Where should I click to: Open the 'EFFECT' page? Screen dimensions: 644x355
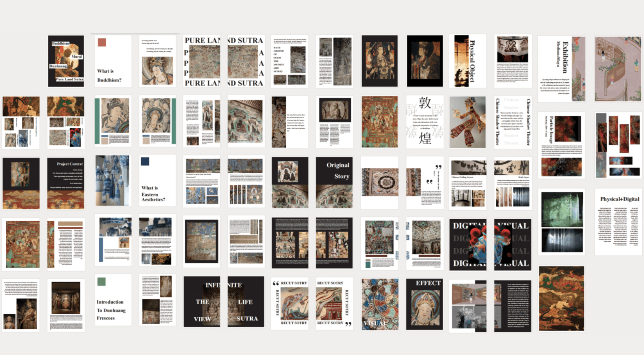(425, 304)
